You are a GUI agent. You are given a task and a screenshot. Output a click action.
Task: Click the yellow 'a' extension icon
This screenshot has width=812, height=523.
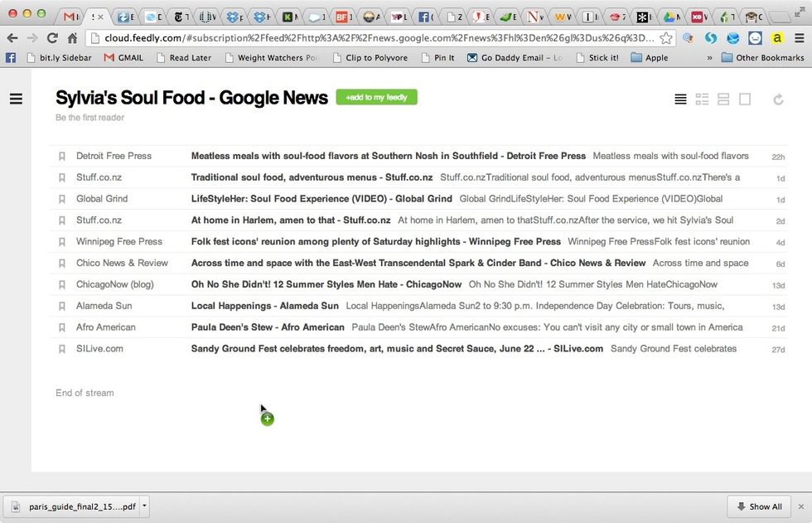(777, 37)
